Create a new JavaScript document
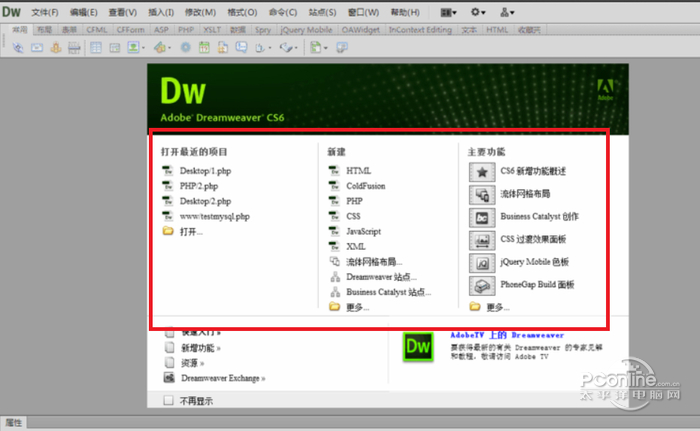Screen dimensions: 700x431 click(x=363, y=232)
